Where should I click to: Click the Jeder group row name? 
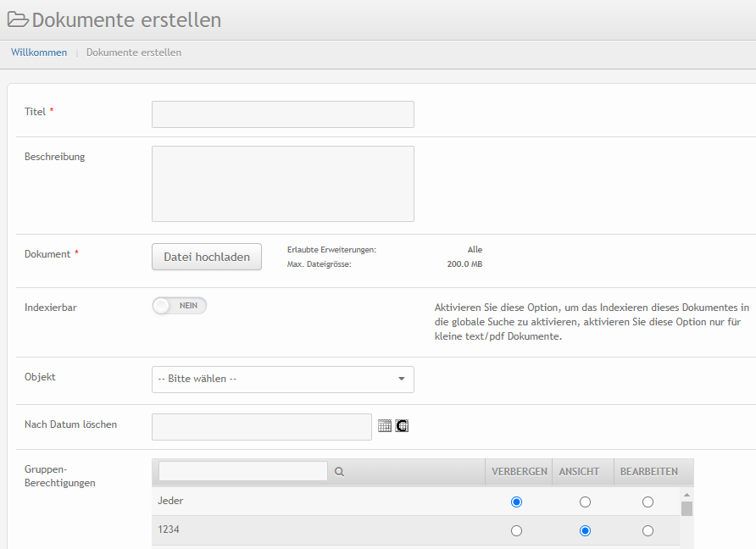point(170,501)
